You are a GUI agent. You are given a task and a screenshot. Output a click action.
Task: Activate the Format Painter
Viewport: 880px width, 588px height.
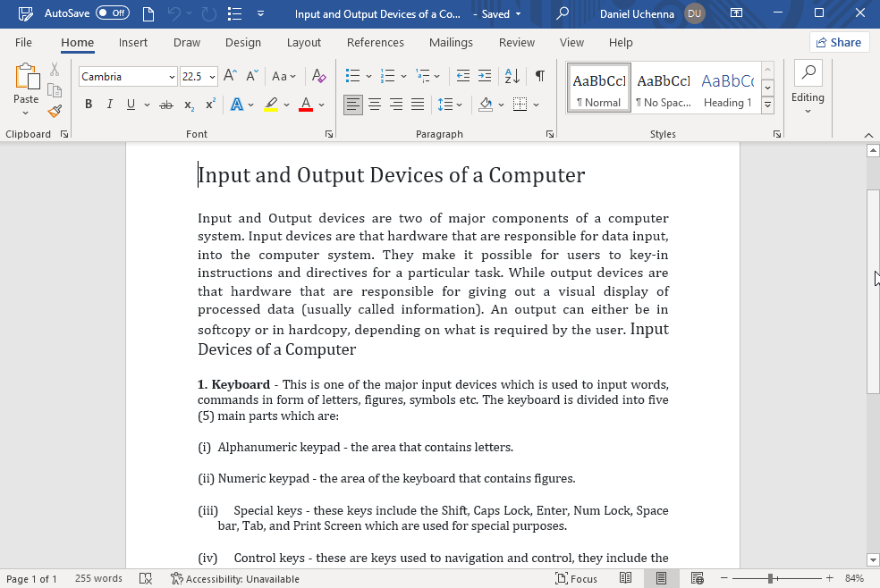pos(54,112)
